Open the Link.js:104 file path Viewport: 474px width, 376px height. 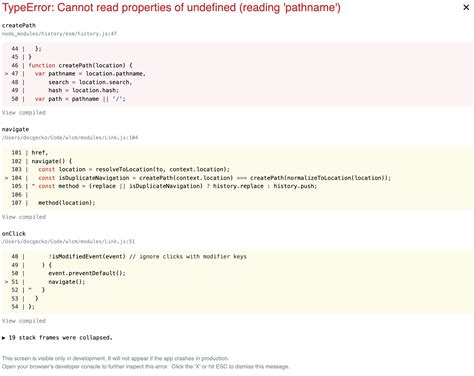(70, 137)
